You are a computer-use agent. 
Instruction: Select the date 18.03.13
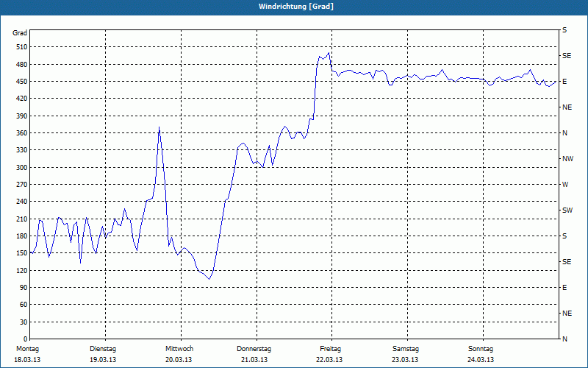pyautogui.click(x=27, y=360)
